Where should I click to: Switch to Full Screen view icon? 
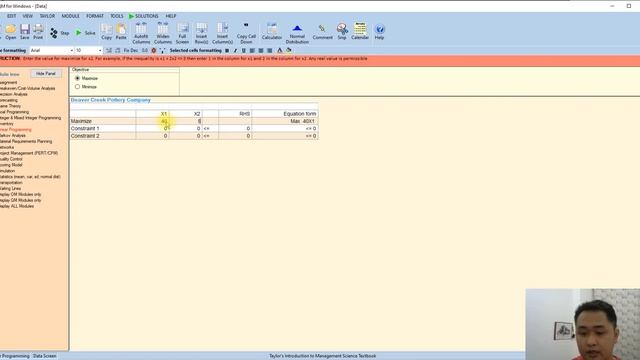182,33
